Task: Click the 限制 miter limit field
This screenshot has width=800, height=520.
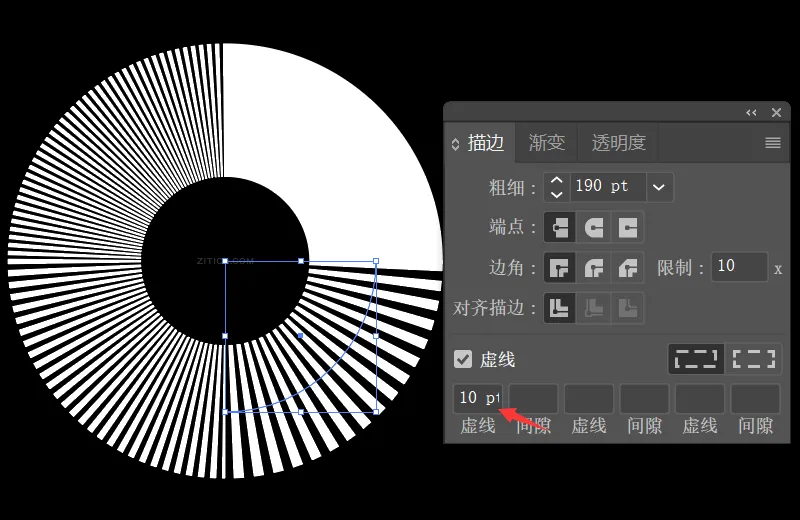Action: pyautogui.click(x=739, y=267)
